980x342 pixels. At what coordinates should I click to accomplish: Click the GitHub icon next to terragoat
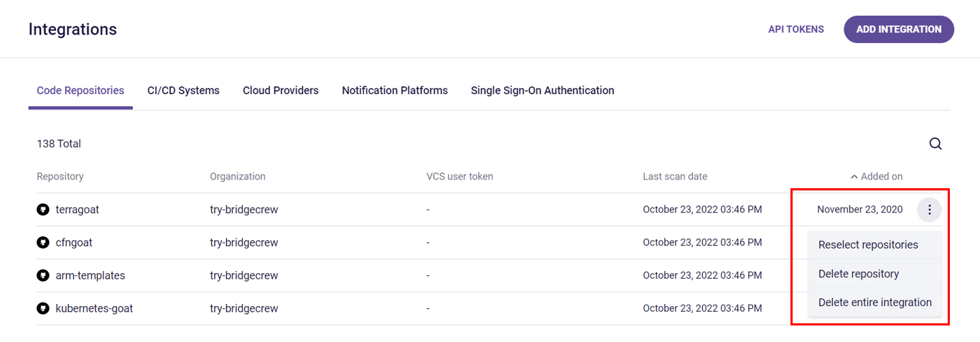(x=43, y=210)
